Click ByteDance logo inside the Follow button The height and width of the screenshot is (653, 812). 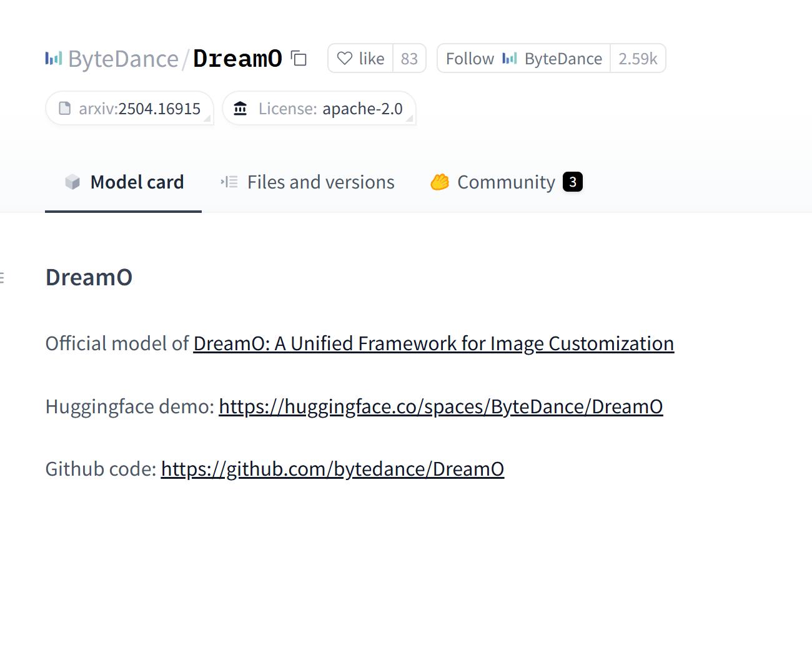(510, 59)
